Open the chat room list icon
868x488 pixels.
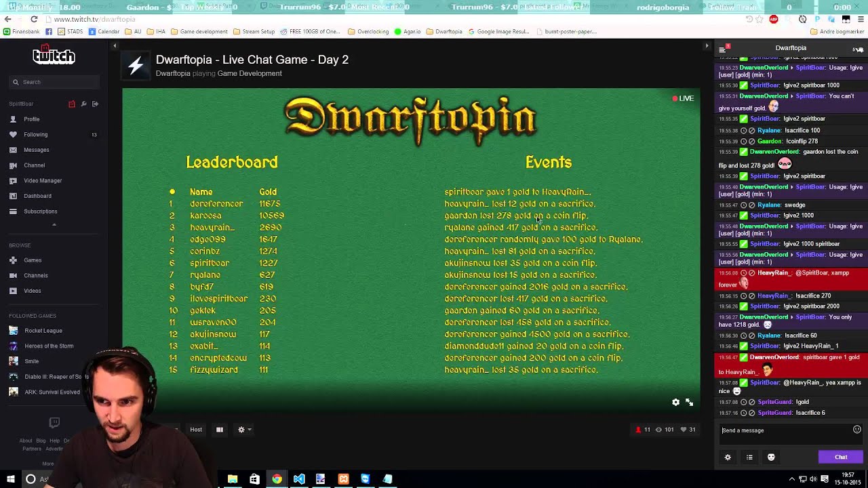point(723,49)
